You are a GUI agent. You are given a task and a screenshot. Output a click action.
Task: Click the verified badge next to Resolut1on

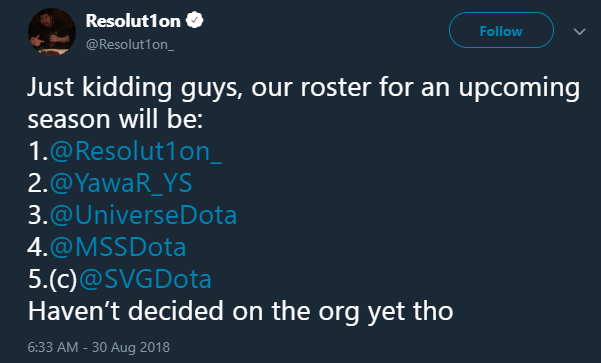pyautogui.click(x=195, y=20)
